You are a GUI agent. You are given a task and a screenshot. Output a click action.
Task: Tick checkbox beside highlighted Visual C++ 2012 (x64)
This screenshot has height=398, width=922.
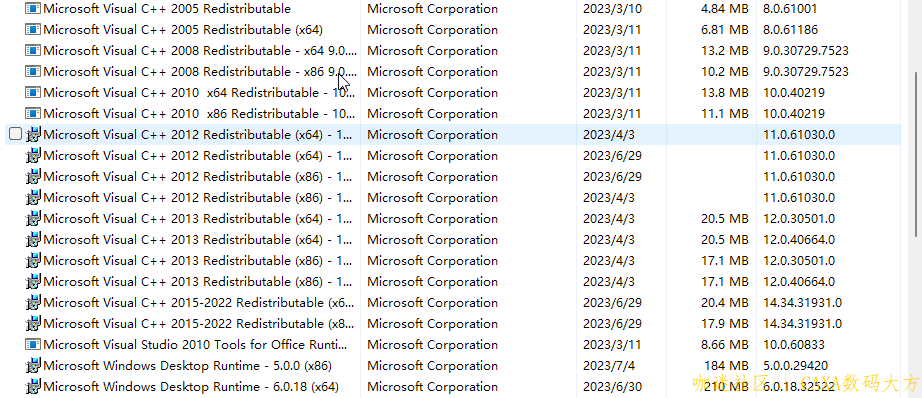pos(15,135)
